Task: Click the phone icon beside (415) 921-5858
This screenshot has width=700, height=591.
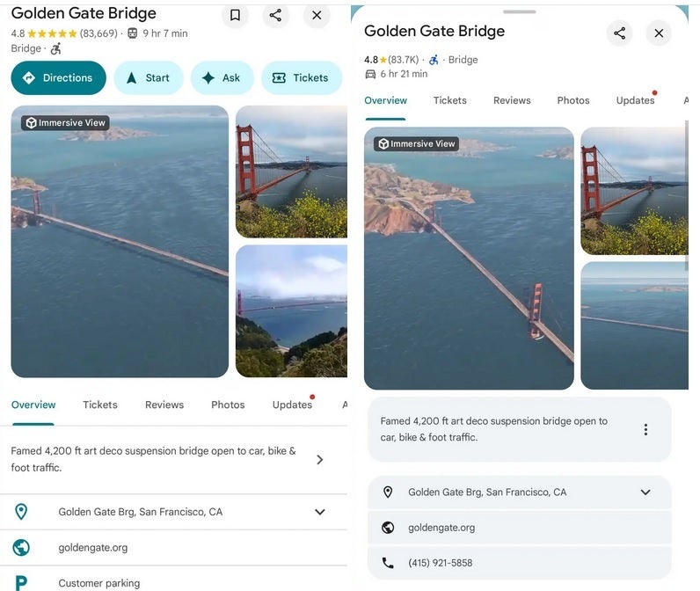Action: click(388, 563)
